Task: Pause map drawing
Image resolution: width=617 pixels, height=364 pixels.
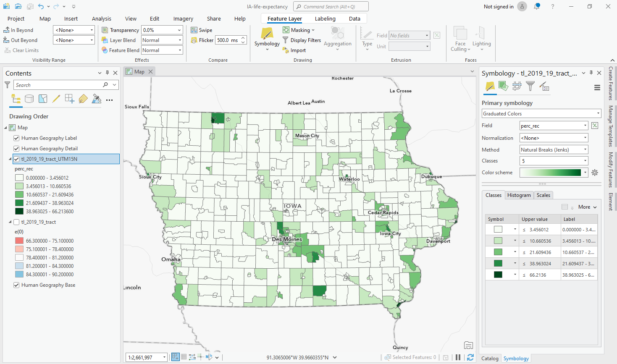Action: click(458, 357)
